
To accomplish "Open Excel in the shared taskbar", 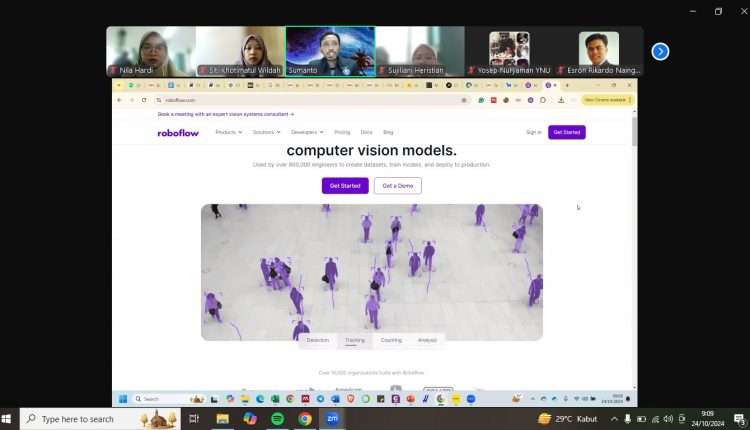I will [275, 399].
